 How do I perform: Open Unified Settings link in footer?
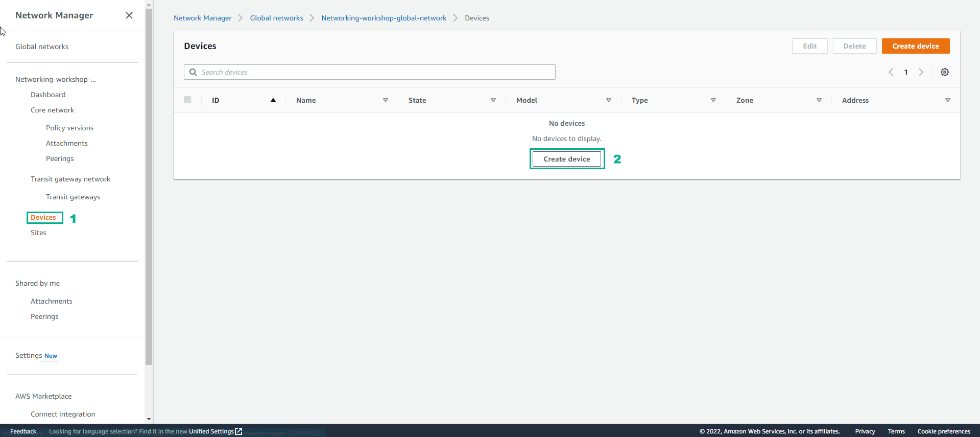[x=211, y=431]
